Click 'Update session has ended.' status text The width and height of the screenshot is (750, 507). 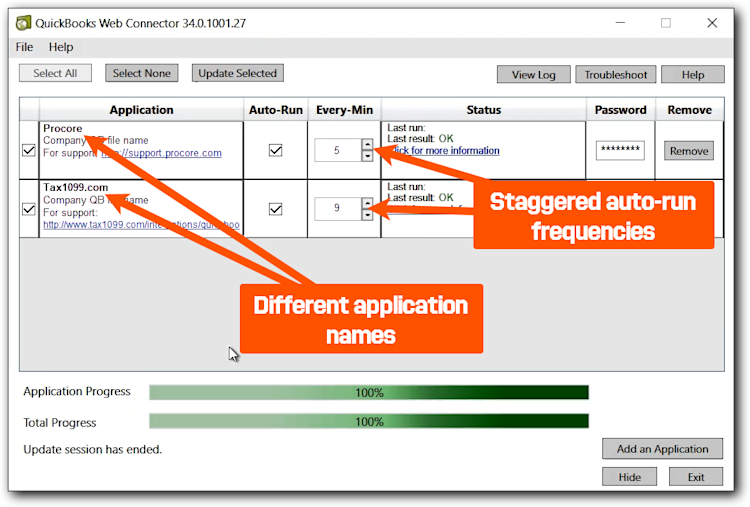pyautogui.click(x=93, y=449)
